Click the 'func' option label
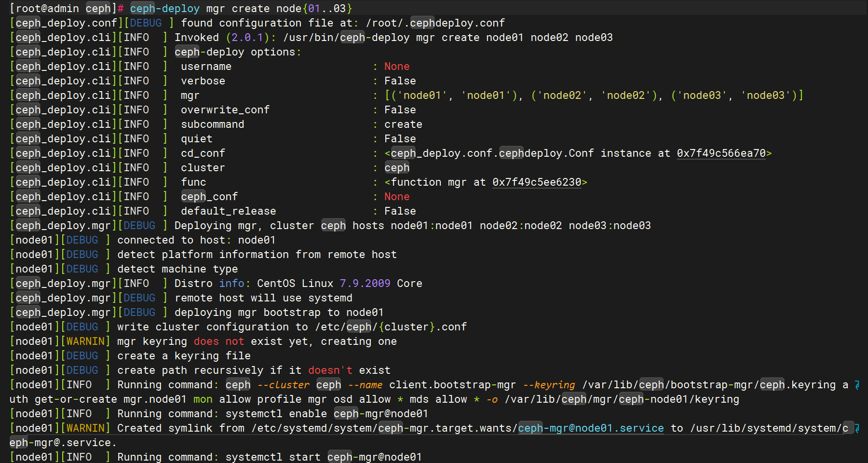Screen dimensions: 868x463 193,182
